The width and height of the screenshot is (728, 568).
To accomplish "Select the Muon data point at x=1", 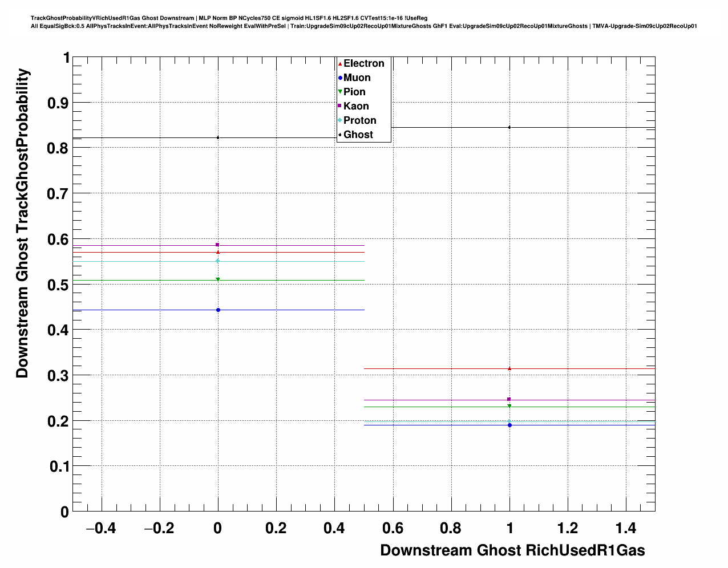I will pyautogui.click(x=509, y=425).
